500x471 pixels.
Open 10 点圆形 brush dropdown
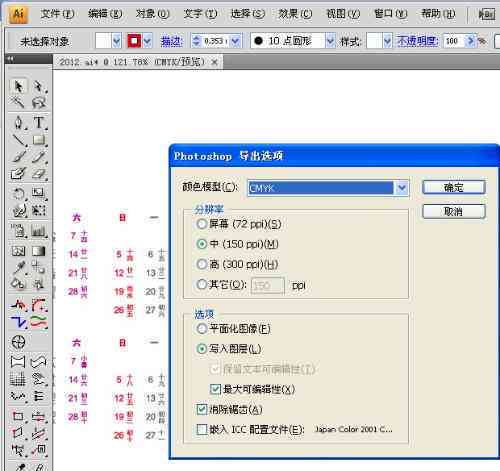(x=330, y=41)
